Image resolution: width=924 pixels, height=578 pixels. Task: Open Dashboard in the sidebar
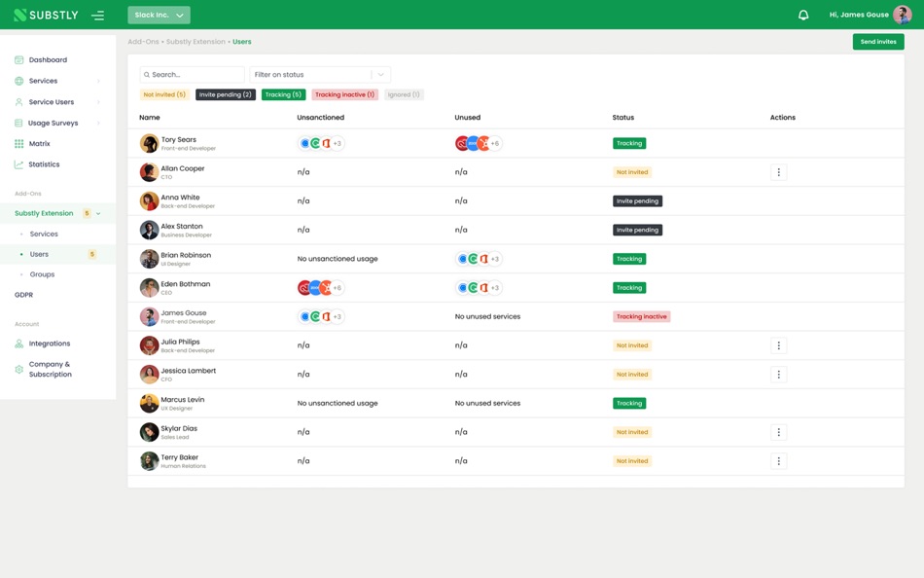[48, 59]
